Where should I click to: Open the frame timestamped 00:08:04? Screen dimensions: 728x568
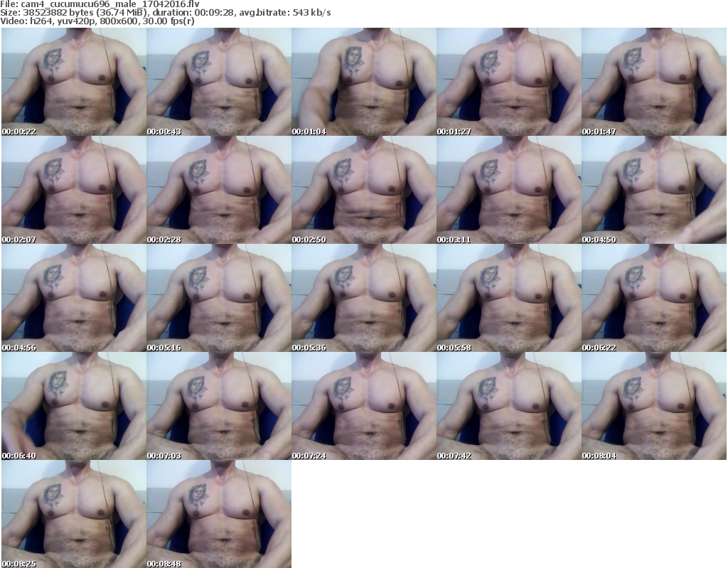click(654, 406)
